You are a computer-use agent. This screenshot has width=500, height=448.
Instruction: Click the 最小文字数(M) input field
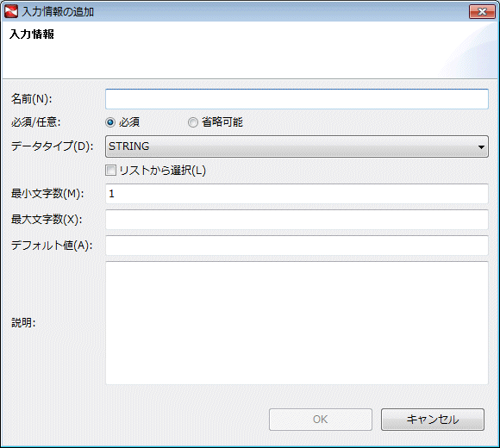pos(297,193)
